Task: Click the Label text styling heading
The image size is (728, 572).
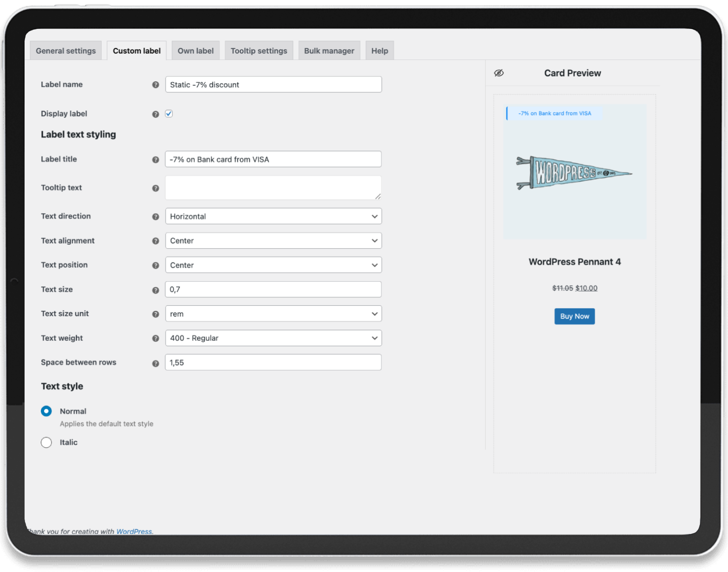Action: (x=78, y=134)
